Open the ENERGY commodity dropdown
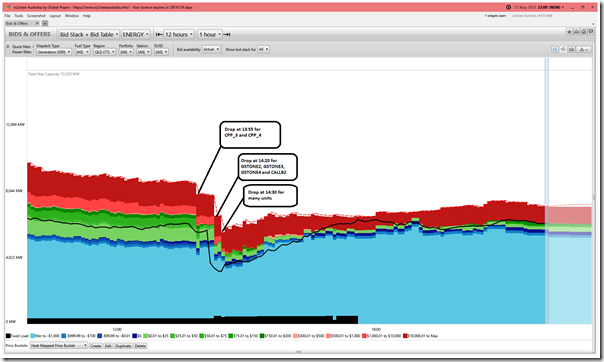 click(136, 34)
